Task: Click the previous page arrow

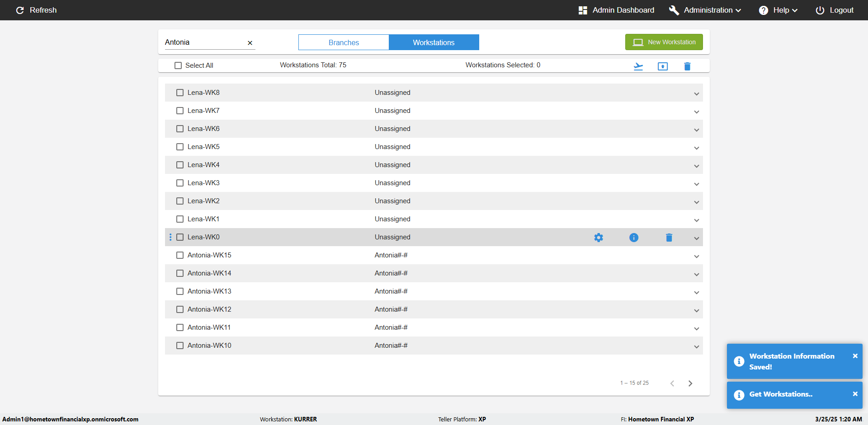Action: point(672,383)
